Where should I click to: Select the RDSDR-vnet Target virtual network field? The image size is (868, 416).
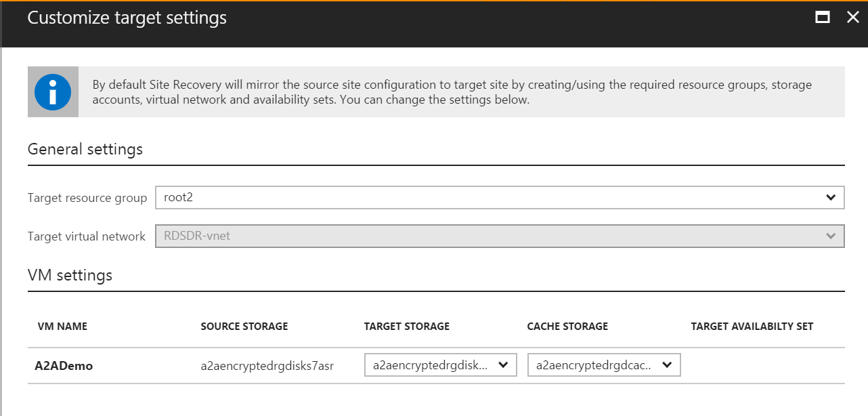(x=500, y=236)
